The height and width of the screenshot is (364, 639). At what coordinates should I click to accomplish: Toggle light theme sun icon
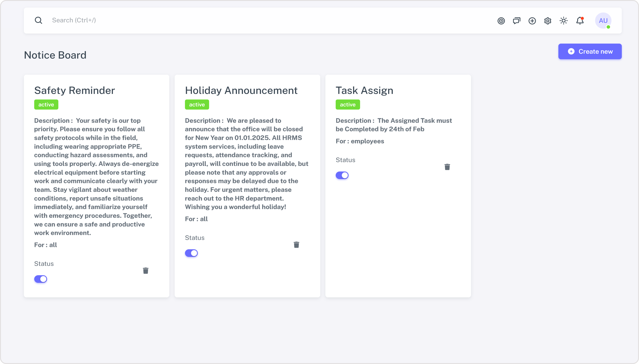[563, 21]
